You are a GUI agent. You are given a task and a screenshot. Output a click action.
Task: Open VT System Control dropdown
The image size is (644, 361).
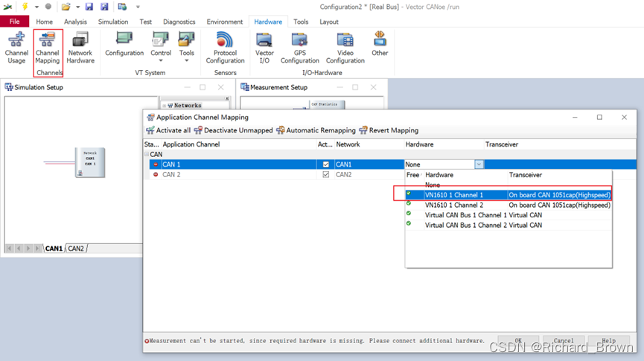(x=161, y=47)
